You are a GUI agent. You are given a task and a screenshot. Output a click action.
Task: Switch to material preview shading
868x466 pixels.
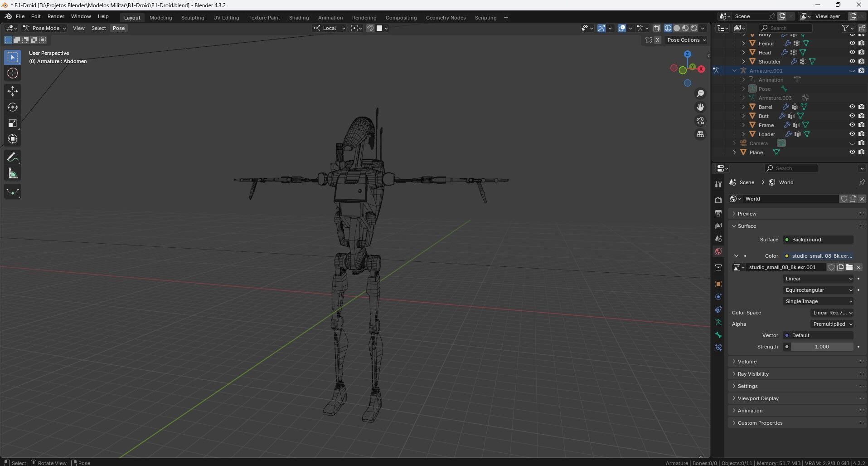click(x=685, y=28)
